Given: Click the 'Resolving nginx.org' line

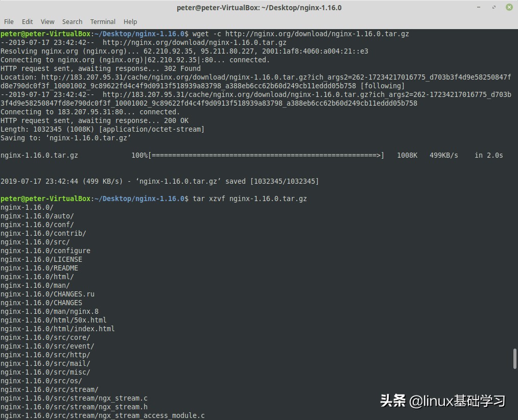Looking at the screenshot, I should [x=184, y=51].
